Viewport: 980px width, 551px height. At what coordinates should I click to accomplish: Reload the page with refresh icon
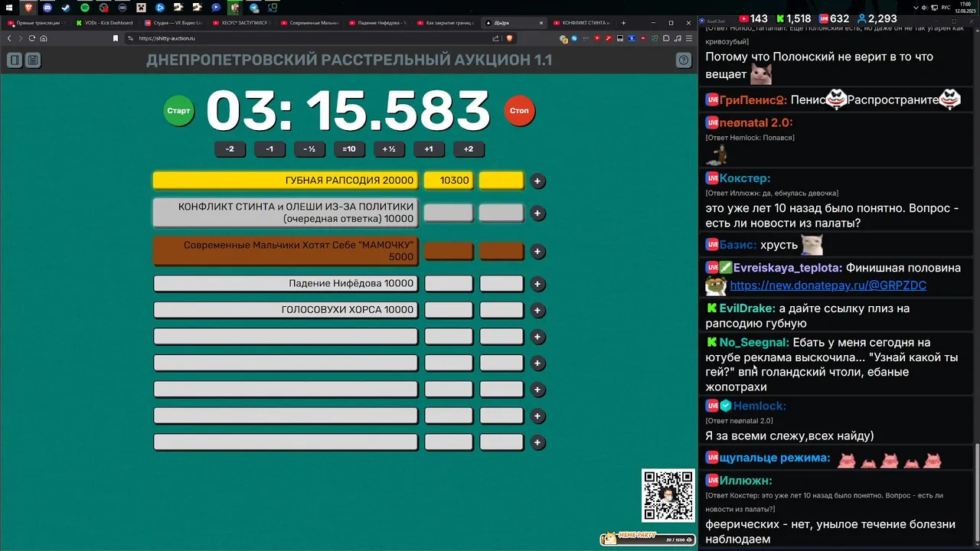point(32,38)
